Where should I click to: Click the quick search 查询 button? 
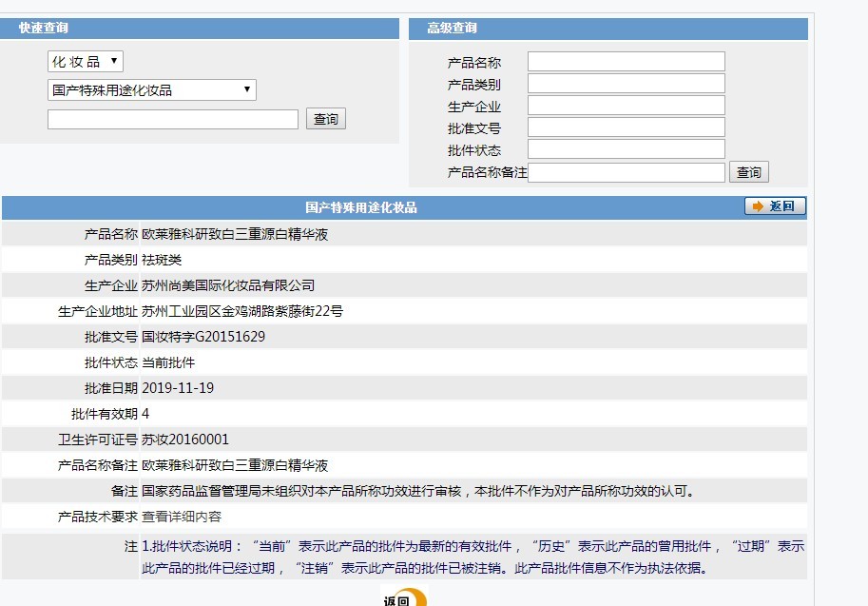[325, 119]
